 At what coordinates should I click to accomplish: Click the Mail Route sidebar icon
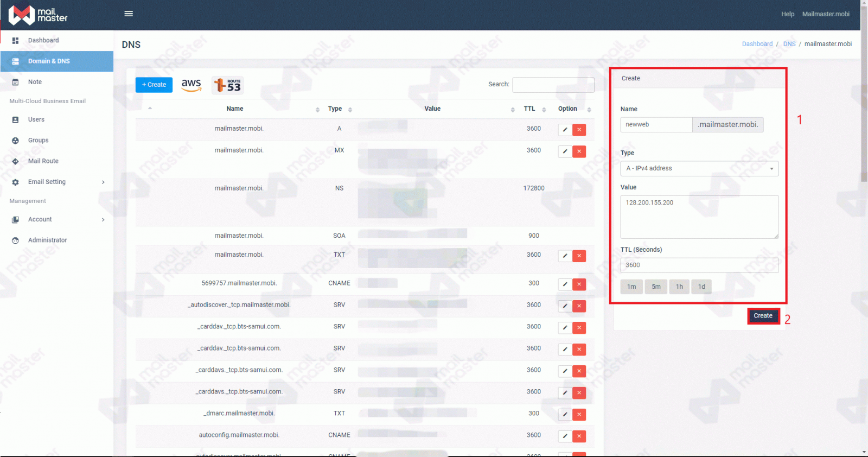(15, 161)
